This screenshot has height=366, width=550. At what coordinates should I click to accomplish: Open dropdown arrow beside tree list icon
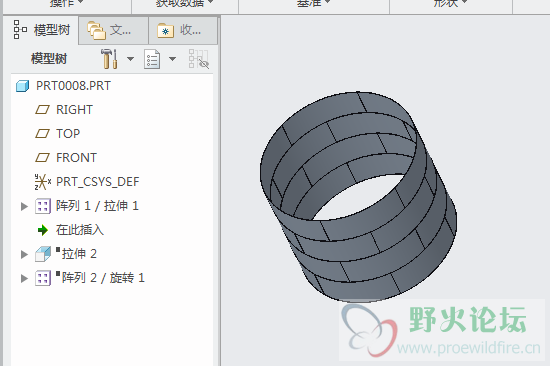coord(173,59)
